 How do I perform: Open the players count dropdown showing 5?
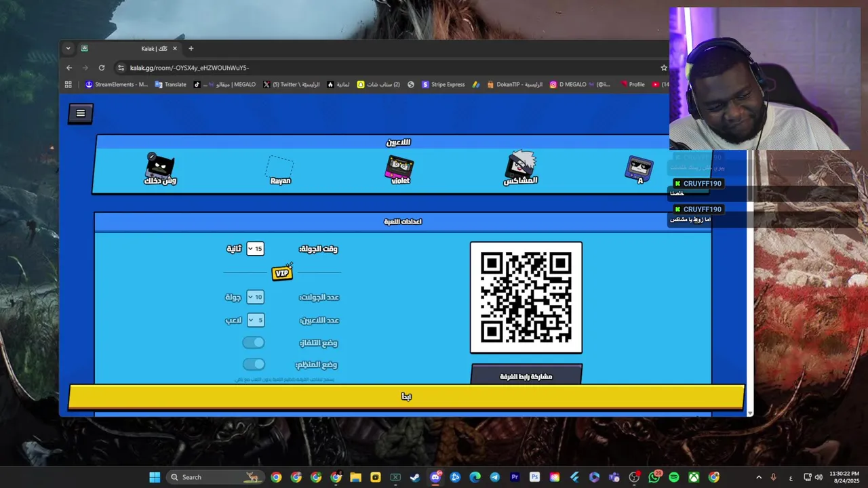point(255,320)
